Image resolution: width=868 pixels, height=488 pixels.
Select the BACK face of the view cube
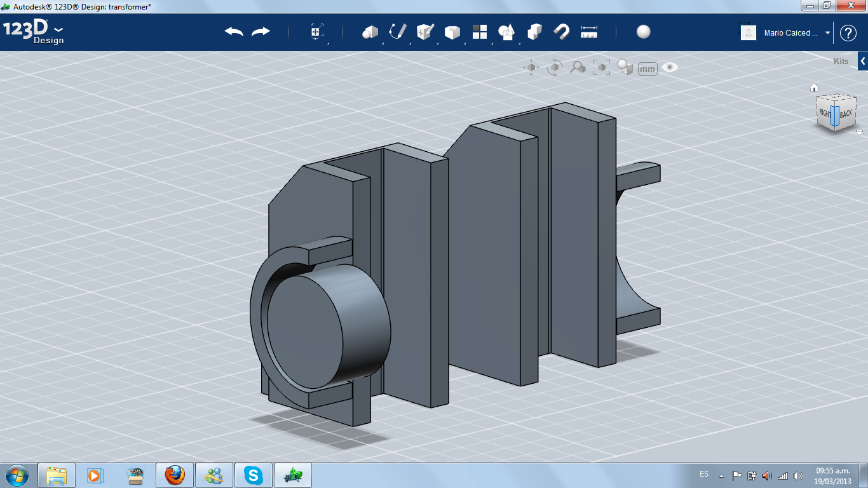[845, 114]
